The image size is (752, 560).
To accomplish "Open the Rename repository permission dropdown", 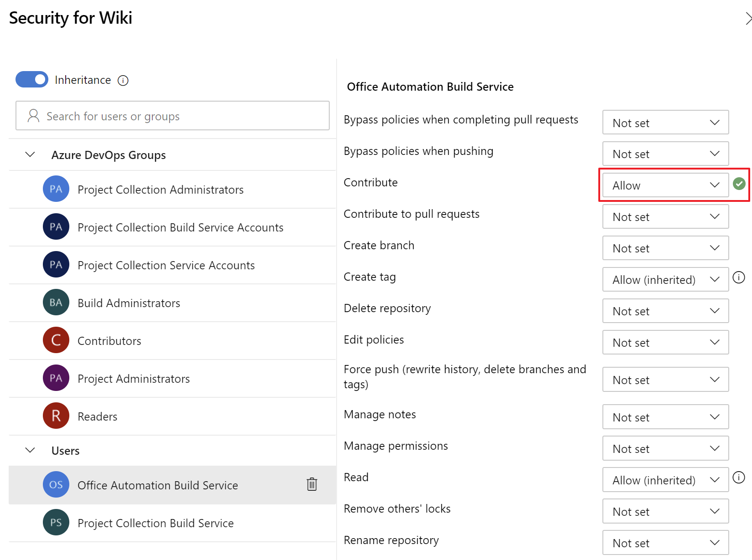I will pyautogui.click(x=665, y=543).
